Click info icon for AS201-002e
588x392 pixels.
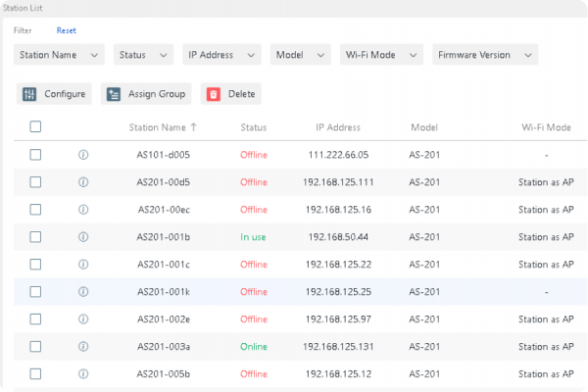point(83,319)
